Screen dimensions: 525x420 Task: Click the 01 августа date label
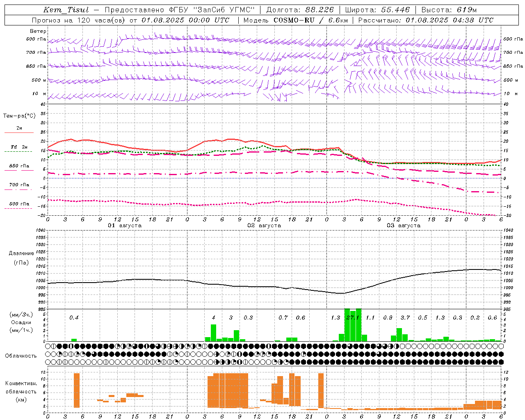pyautogui.click(x=125, y=226)
